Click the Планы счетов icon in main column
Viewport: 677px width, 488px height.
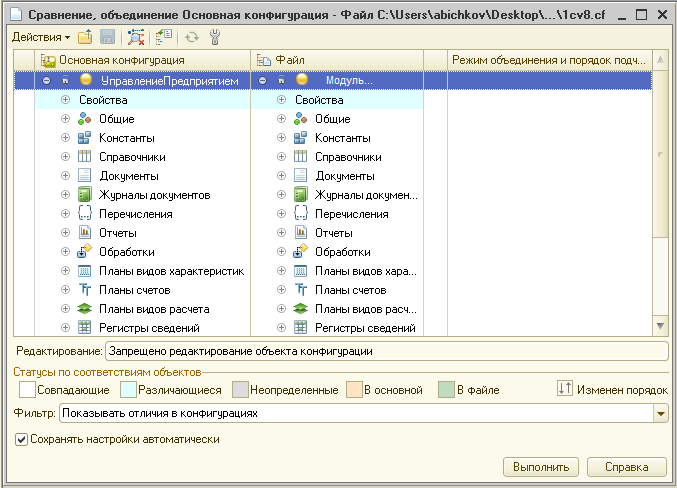click(84, 290)
